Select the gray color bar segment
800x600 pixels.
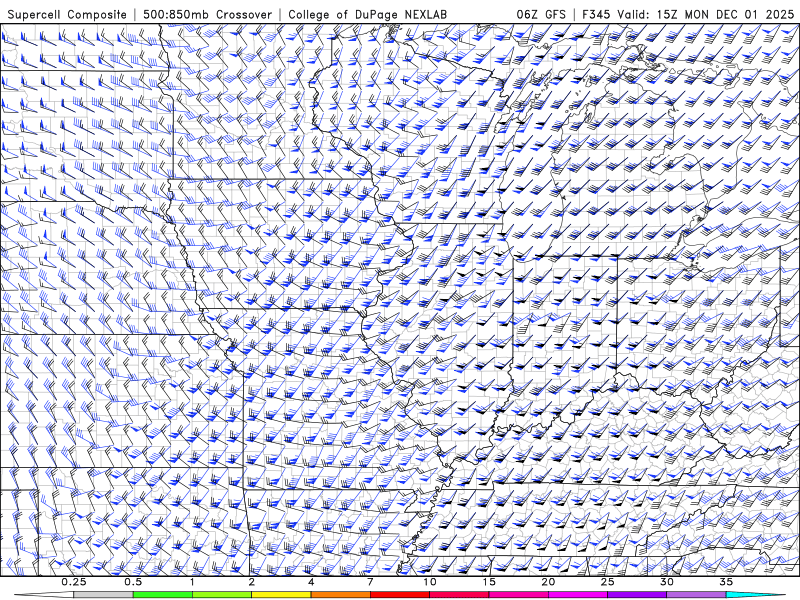pos(104,595)
